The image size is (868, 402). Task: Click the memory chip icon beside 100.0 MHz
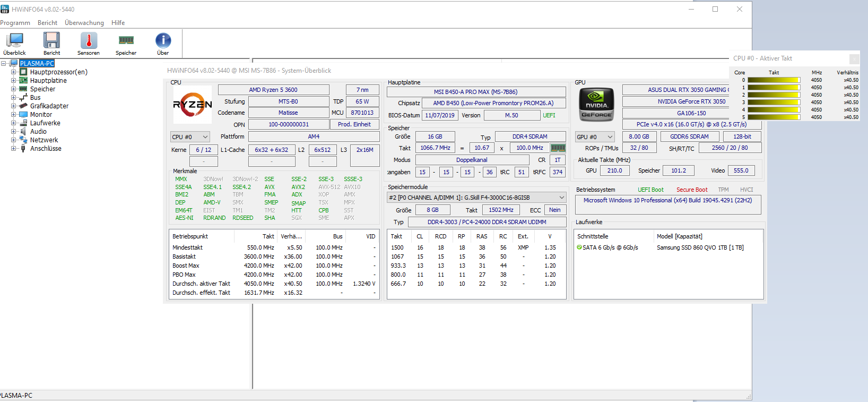[558, 148]
